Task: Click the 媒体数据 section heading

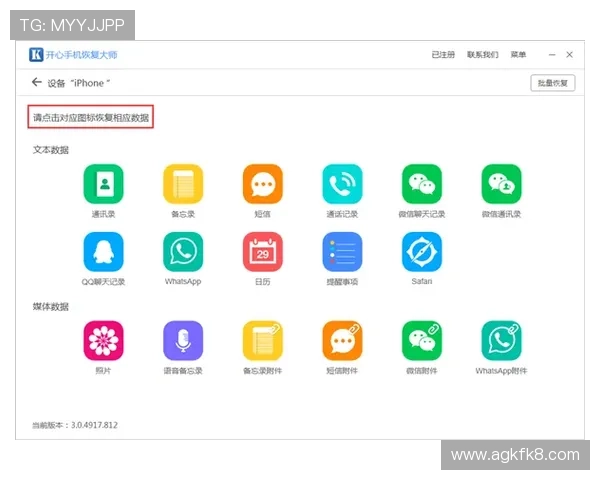Action: [51, 306]
